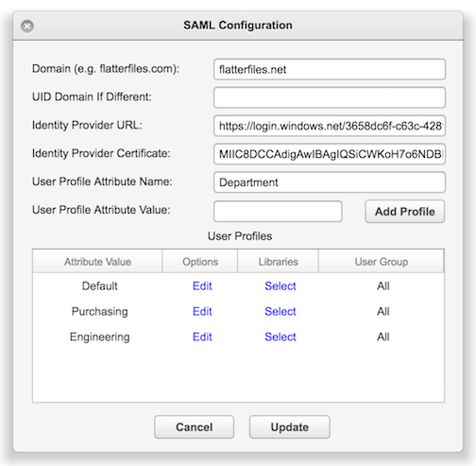Image resolution: width=476 pixels, height=466 pixels.
Task: Focus the UID Domain If Different field
Action: click(x=330, y=97)
